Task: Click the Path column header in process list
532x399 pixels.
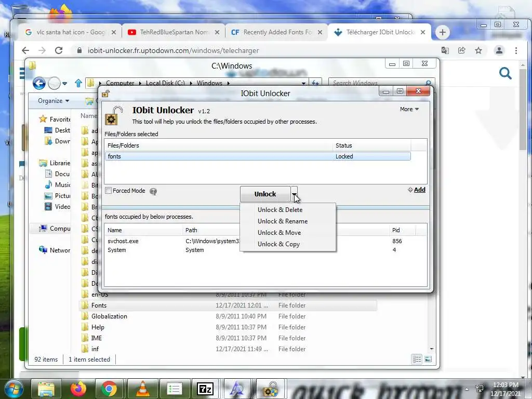Action: point(211,230)
